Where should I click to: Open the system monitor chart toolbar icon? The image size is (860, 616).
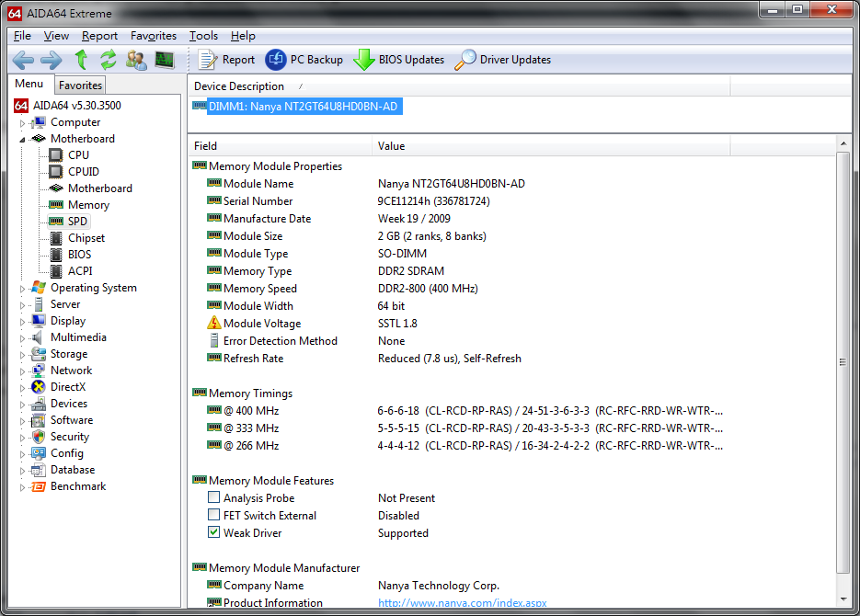pyautogui.click(x=165, y=59)
